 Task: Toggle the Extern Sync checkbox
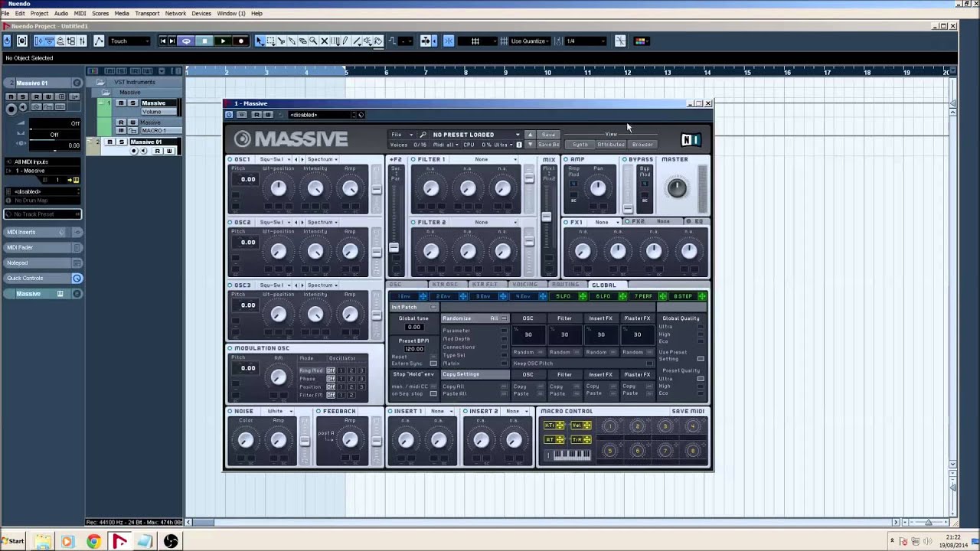(433, 364)
